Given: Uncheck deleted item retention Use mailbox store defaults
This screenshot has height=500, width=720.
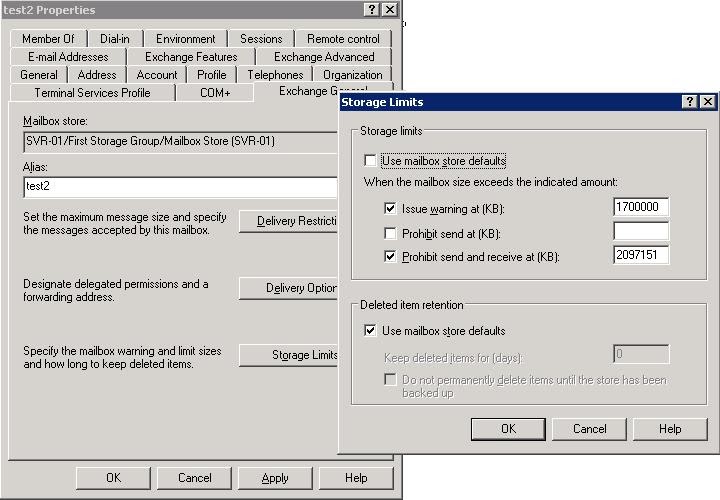Looking at the screenshot, I should pos(370,331).
